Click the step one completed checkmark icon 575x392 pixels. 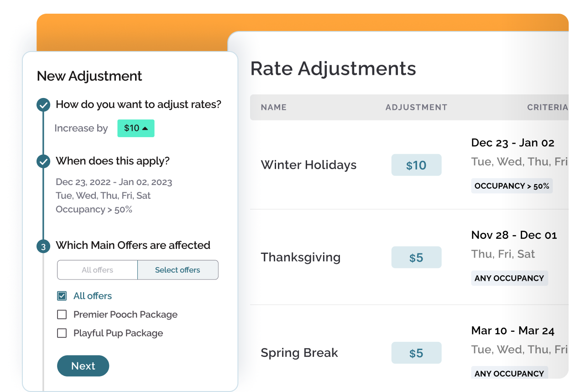coord(43,105)
